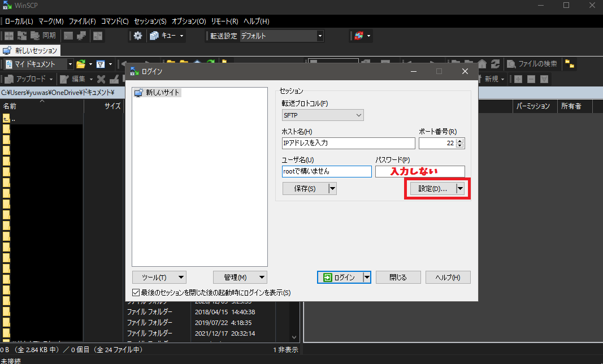Click the ユーザ名 input field
This screenshot has height=364, width=603.
point(327,171)
